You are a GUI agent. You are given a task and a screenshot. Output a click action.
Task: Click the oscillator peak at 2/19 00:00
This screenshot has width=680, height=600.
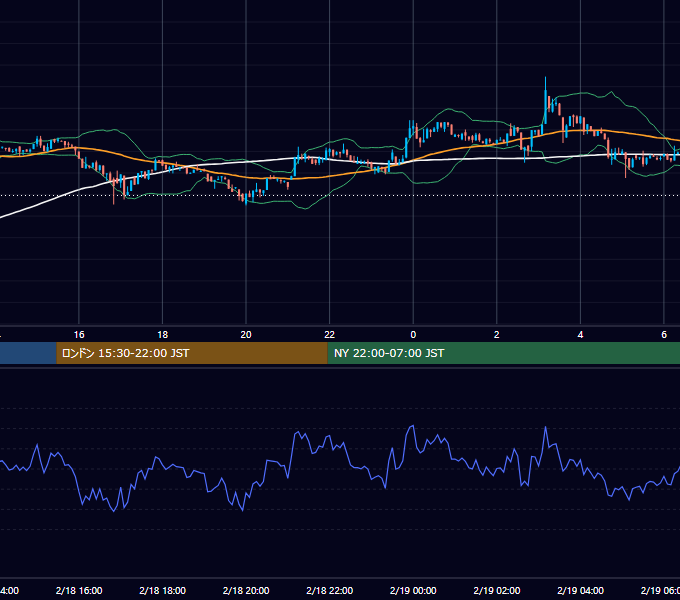[x=412, y=427]
